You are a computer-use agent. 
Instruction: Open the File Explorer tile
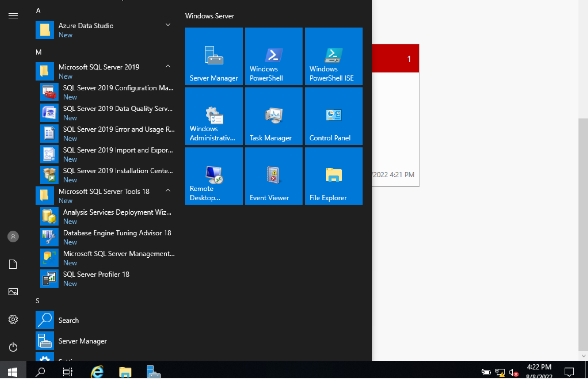[333, 176]
